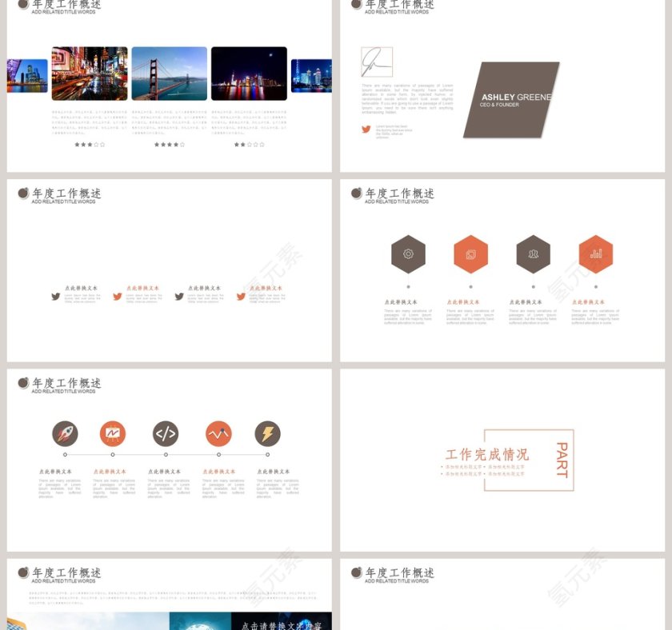Click the orange picture hexagon icon
The width and height of the screenshot is (672, 630).
(470, 254)
